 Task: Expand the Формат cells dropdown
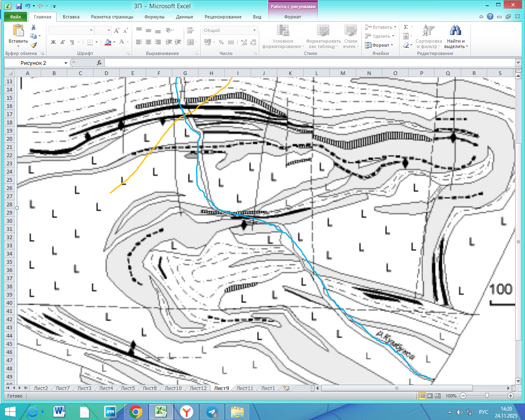[380, 45]
